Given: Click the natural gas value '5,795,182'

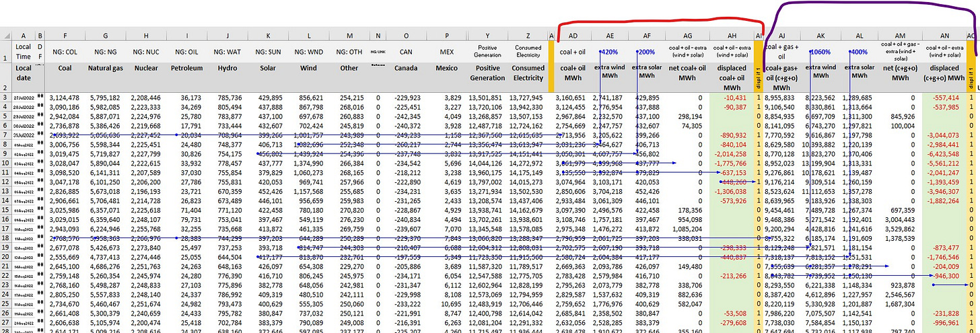Looking at the screenshot, I should (x=106, y=98).
